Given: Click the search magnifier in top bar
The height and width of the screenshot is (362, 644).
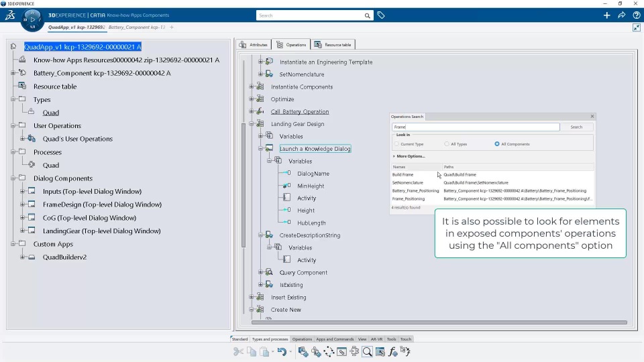Looking at the screenshot, I should pyautogui.click(x=367, y=15).
